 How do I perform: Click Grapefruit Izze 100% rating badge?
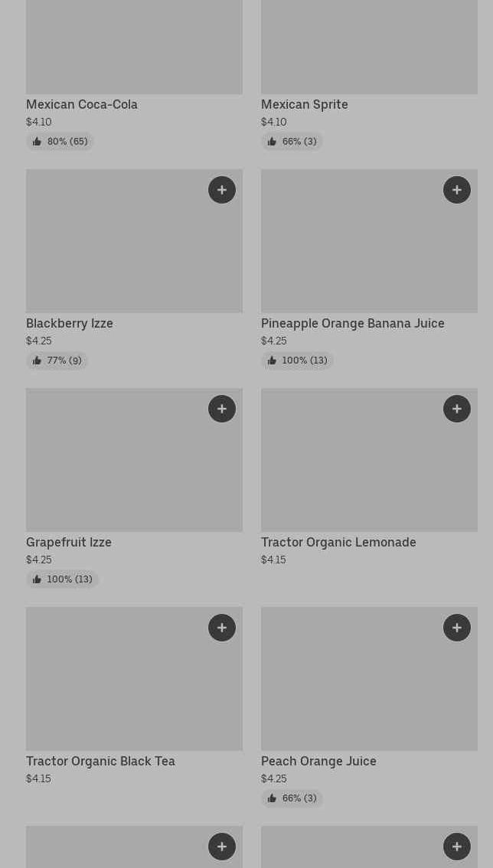[x=62, y=579]
